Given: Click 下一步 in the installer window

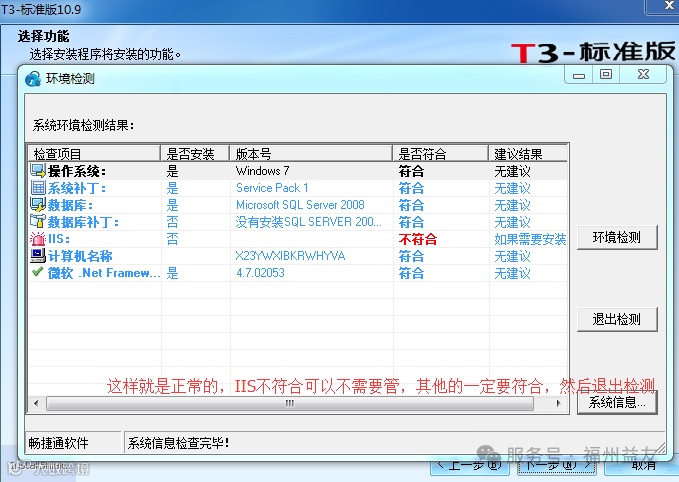Looking at the screenshot, I should (557, 467).
